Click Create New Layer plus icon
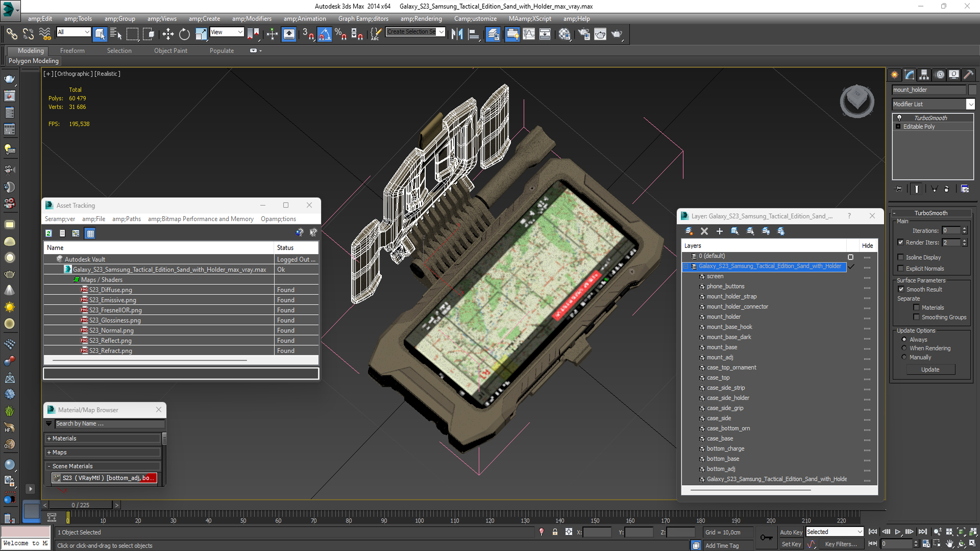This screenshot has width=980, height=551. [720, 231]
